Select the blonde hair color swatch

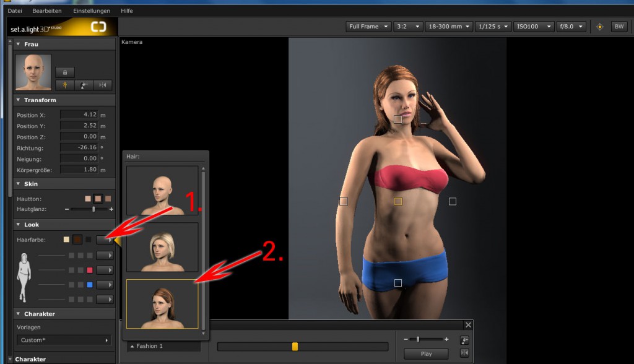pos(67,240)
